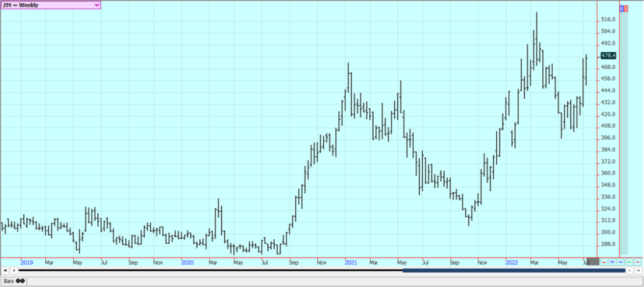This screenshot has height=287, width=644.
Task: Click the 456.0 price axis label
Action: click(x=608, y=79)
